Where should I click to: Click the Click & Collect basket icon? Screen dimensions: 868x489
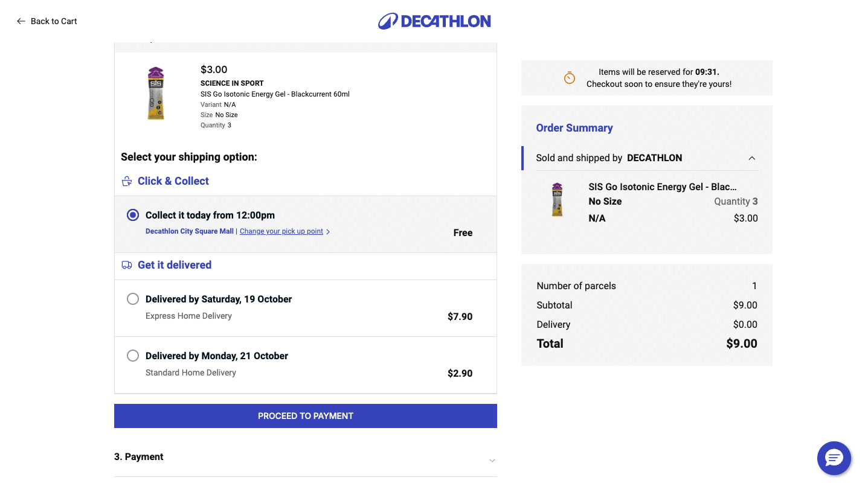[x=127, y=181]
